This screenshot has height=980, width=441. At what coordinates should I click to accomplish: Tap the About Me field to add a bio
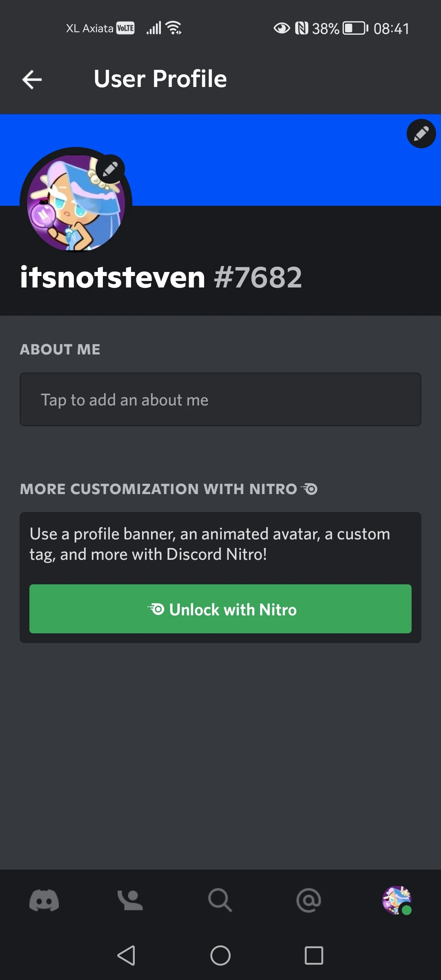point(220,399)
